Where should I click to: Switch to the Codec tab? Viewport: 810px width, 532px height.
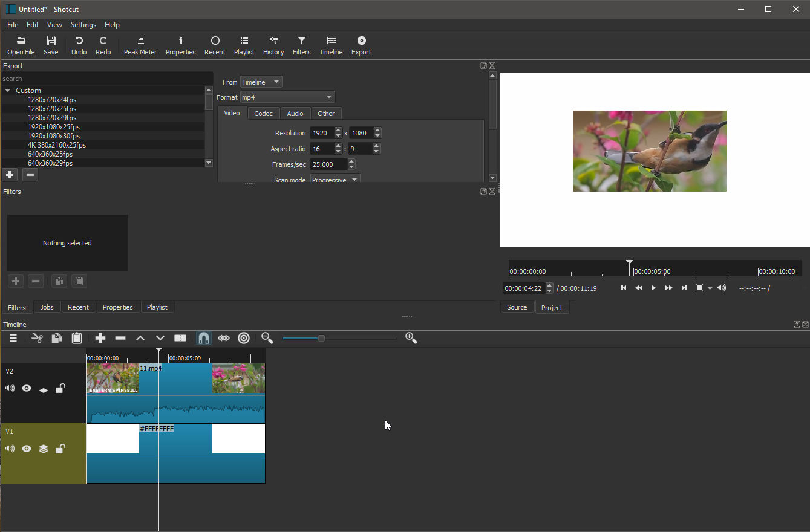(263, 114)
